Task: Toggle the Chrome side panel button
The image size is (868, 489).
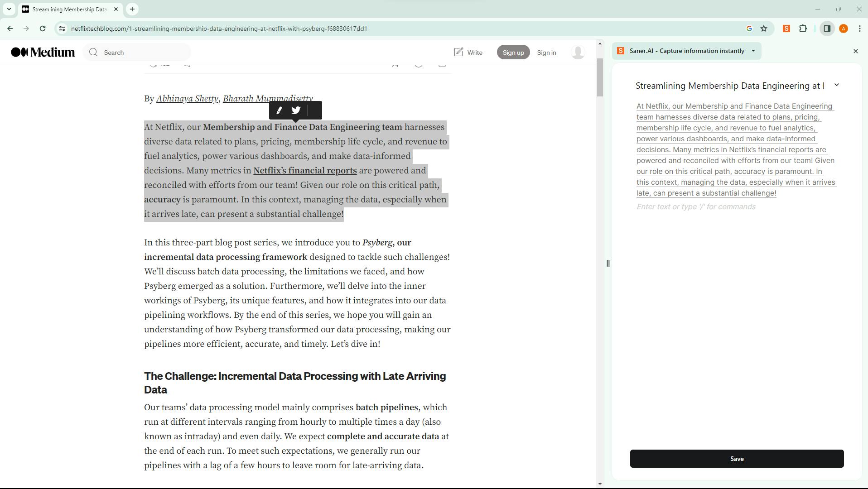Action: (x=827, y=29)
